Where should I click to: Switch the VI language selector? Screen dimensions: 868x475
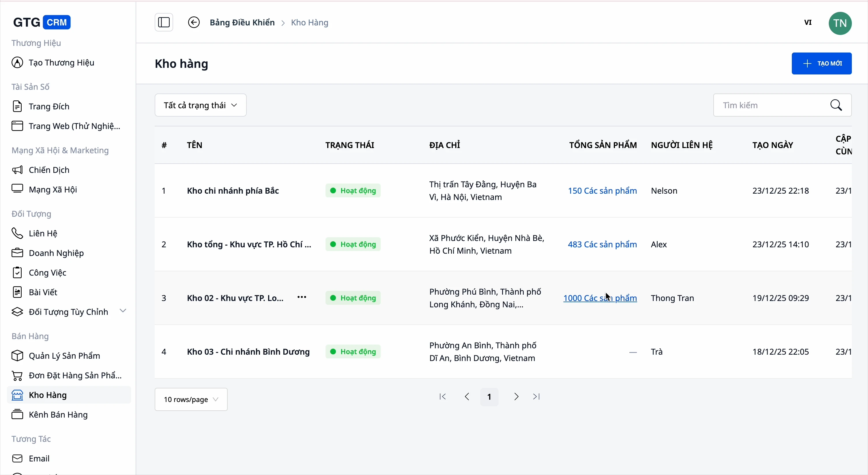point(808,23)
